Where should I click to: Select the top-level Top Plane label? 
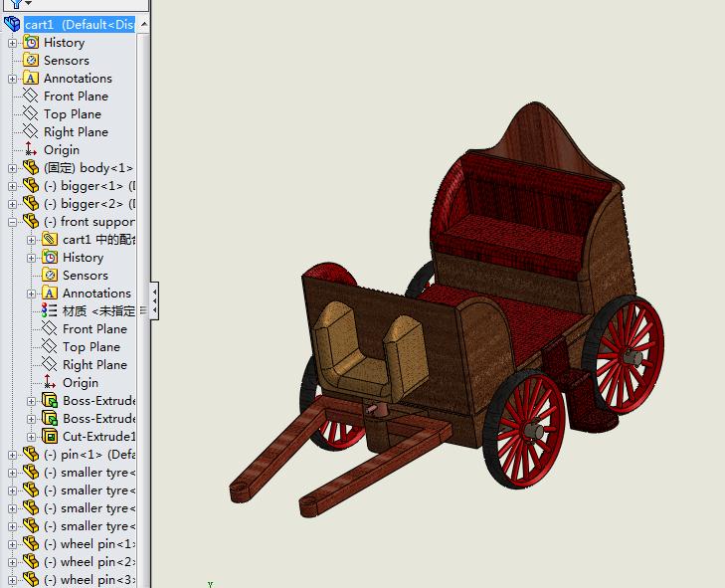pos(73,114)
